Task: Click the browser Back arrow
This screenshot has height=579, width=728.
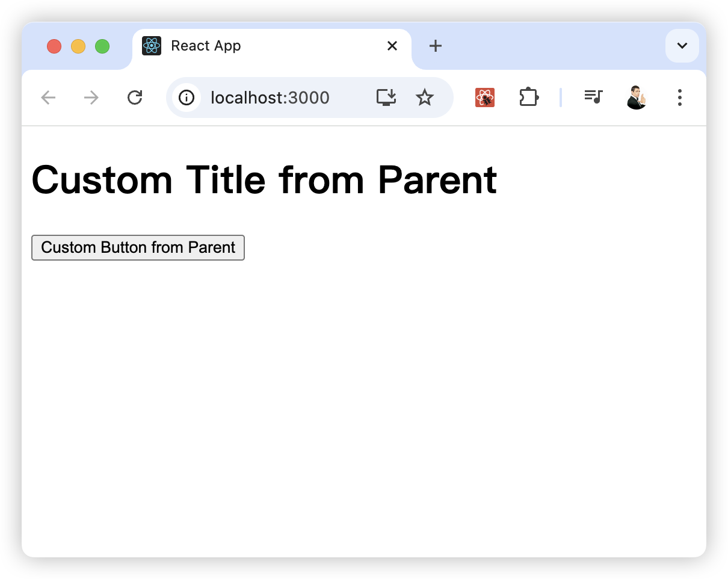Action: [48, 98]
